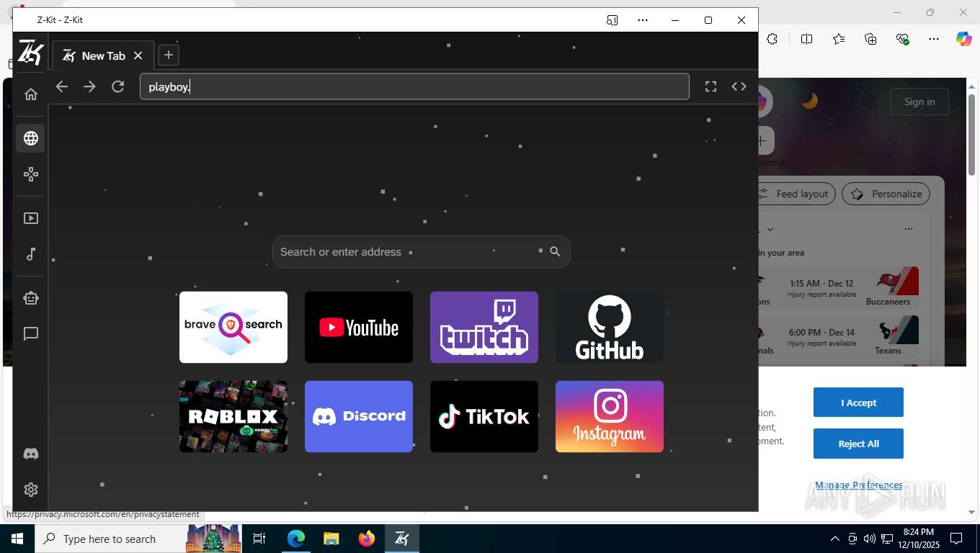This screenshot has height=553, width=980.
Task: Select the New Tab tab
Action: click(x=103, y=55)
